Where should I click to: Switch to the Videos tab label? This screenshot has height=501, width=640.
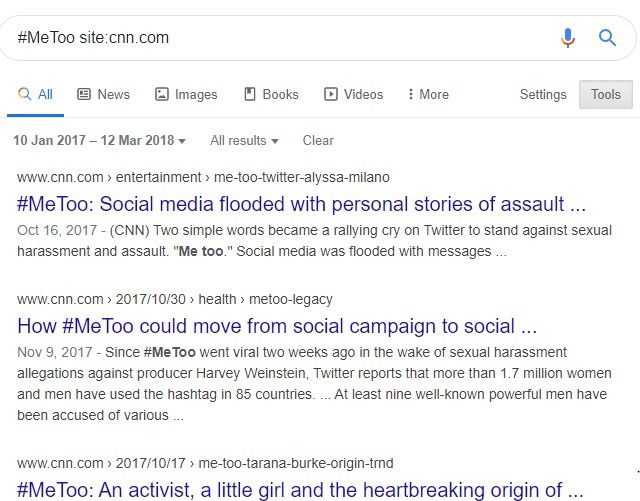point(363,94)
